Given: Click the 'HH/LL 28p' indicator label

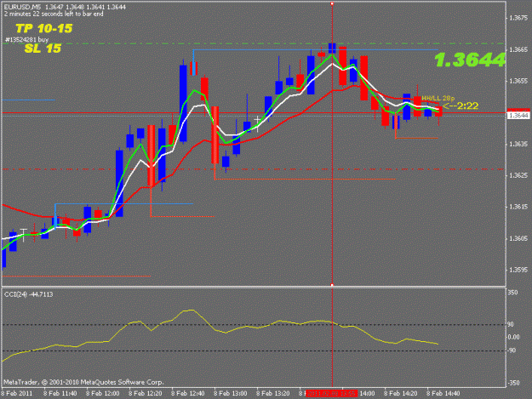Looking at the screenshot, I should point(438,99).
